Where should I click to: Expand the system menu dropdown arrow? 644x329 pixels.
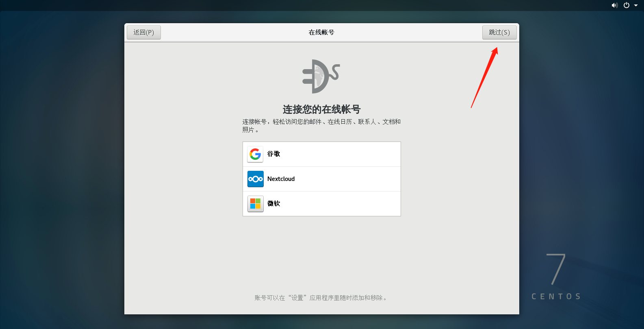point(636,5)
